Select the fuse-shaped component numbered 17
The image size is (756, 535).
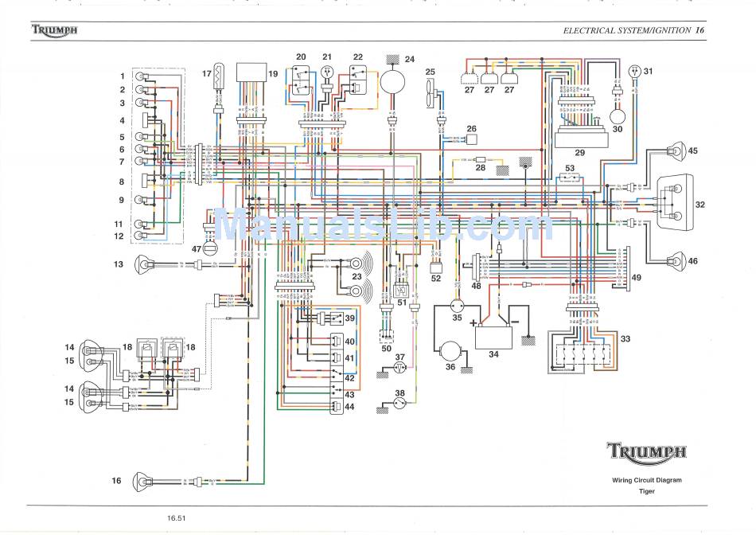pos(220,76)
